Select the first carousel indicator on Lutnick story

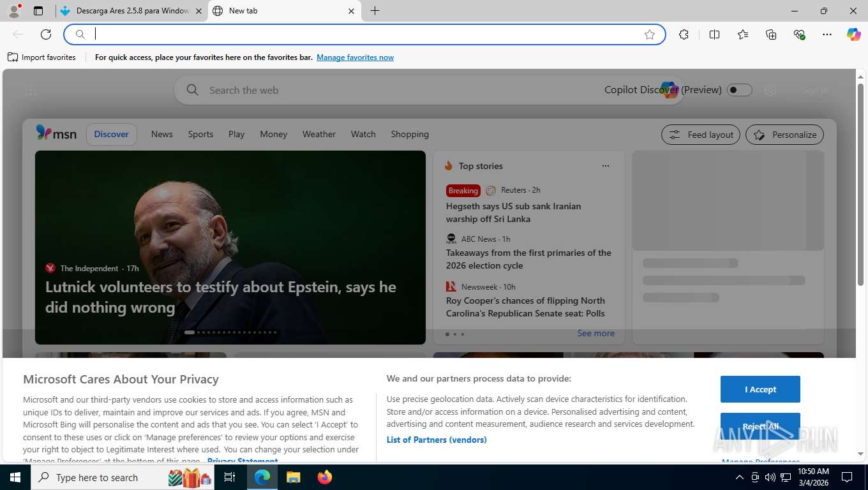pyautogui.click(x=189, y=332)
